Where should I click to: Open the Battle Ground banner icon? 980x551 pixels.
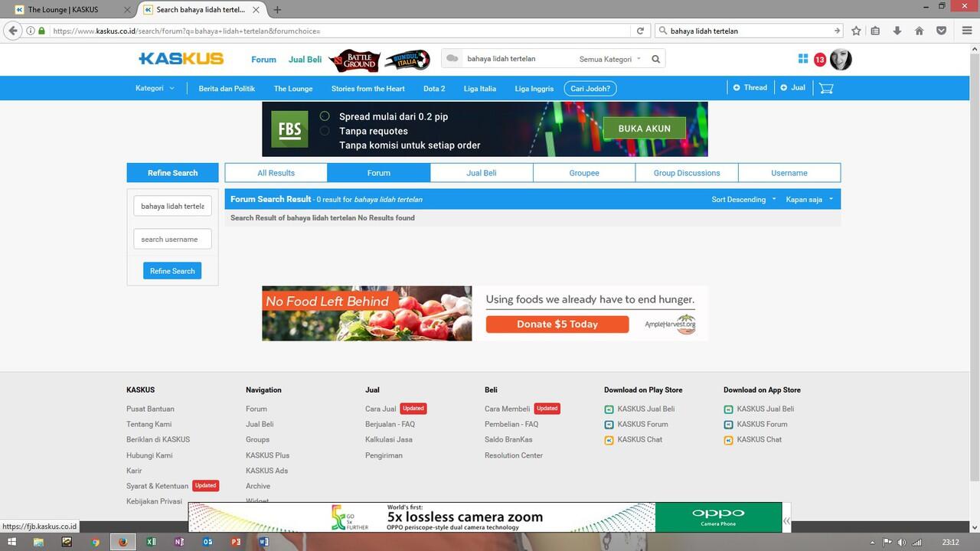[x=354, y=60]
